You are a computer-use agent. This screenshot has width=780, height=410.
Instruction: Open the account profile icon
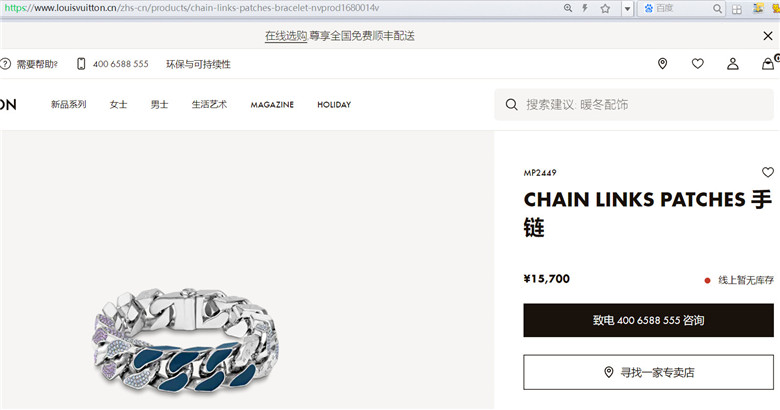(733, 64)
